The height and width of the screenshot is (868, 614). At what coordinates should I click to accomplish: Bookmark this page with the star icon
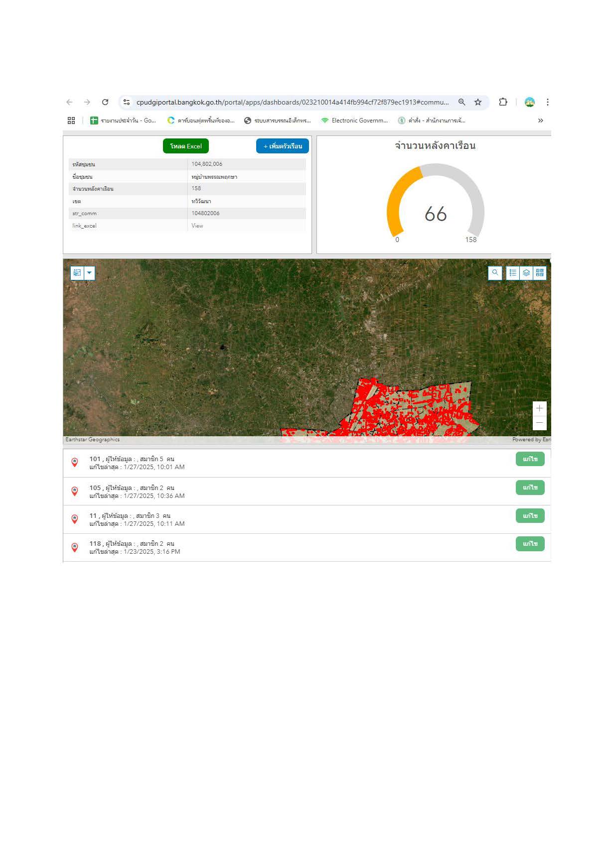[478, 102]
